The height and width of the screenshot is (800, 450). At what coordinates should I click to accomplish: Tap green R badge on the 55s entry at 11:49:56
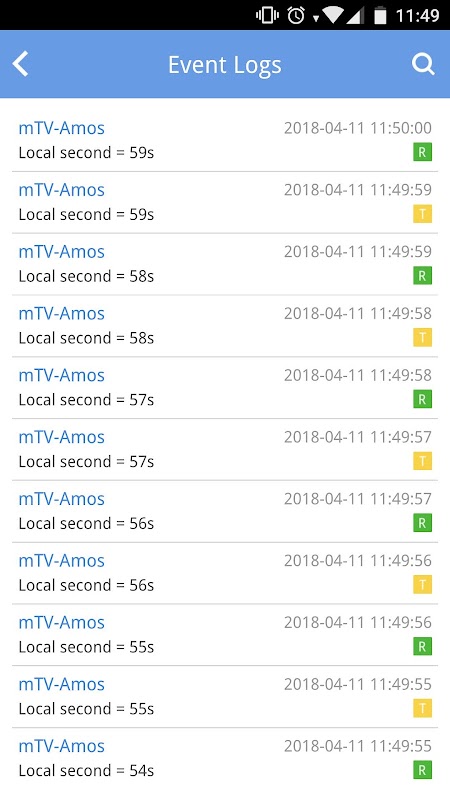pyautogui.click(x=422, y=646)
